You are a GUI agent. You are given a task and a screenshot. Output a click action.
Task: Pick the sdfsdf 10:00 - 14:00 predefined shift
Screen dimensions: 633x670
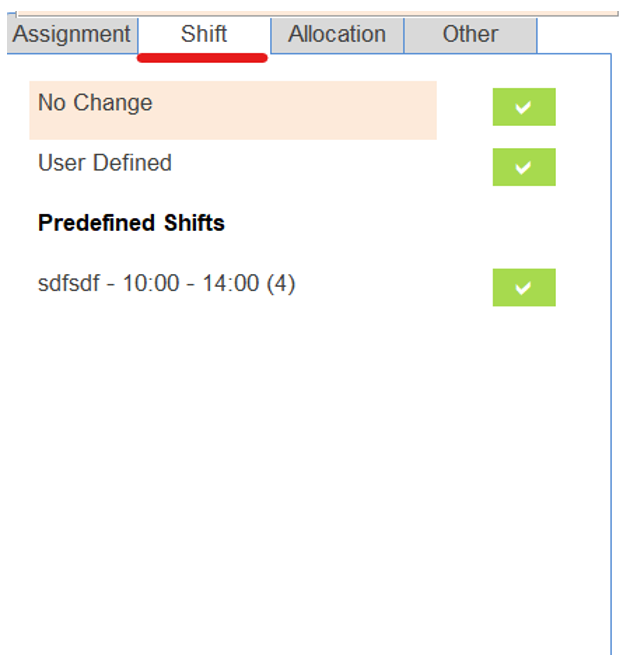coord(167,283)
